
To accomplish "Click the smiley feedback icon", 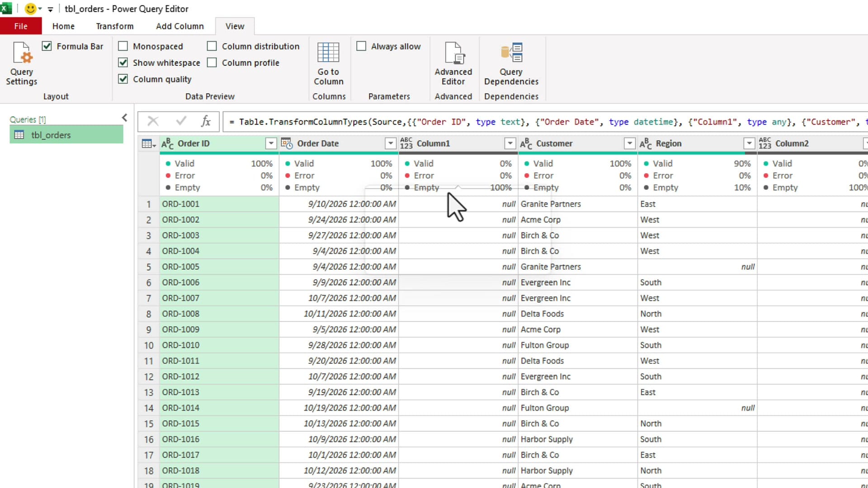I will pos(30,9).
